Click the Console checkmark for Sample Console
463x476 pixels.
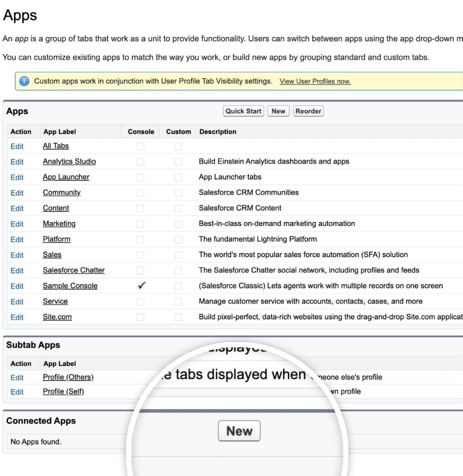click(140, 286)
